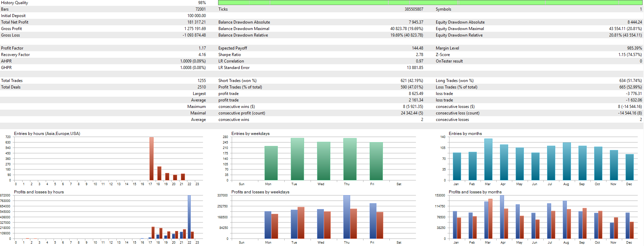Select the Balance Drawdown Relative value
This screenshot has height=246, width=644.
point(406,35)
